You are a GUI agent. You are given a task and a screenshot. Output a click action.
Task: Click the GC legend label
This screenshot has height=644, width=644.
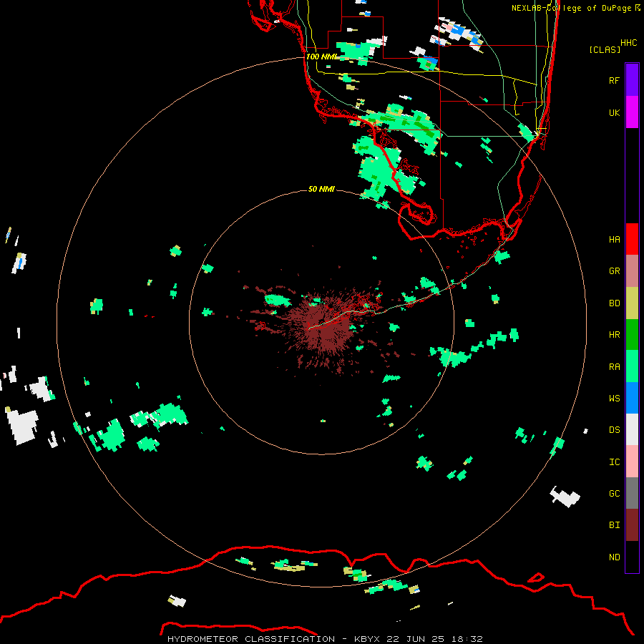pos(614,494)
